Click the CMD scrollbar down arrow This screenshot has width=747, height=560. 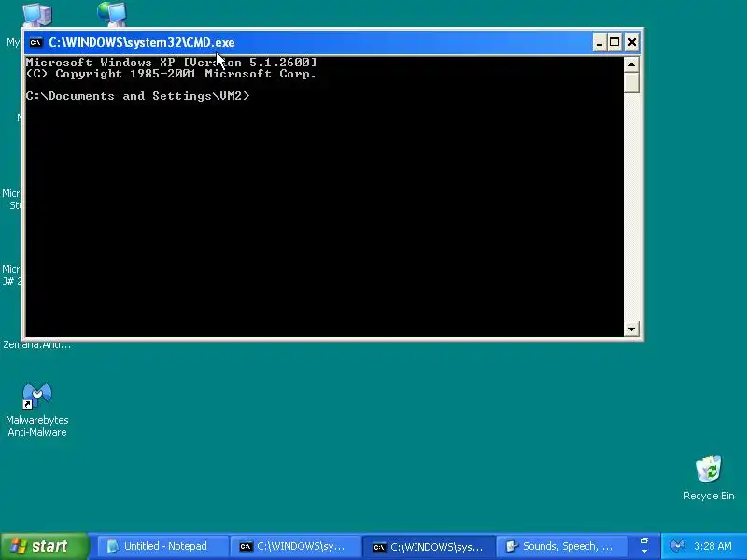click(x=631, y=329)
